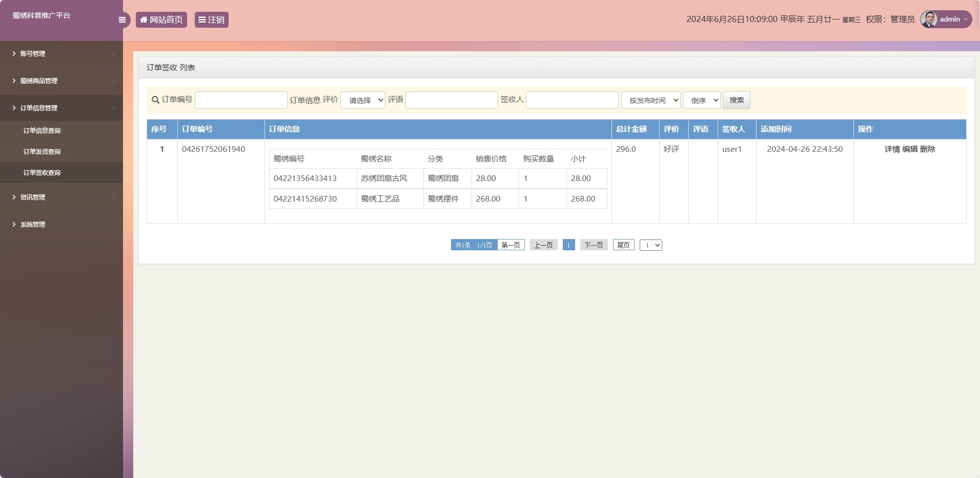Image resolution: width=980 pixels, height=478 pixels.
Task: Open the 倒序 order dropdown
Action: point(701,100)
